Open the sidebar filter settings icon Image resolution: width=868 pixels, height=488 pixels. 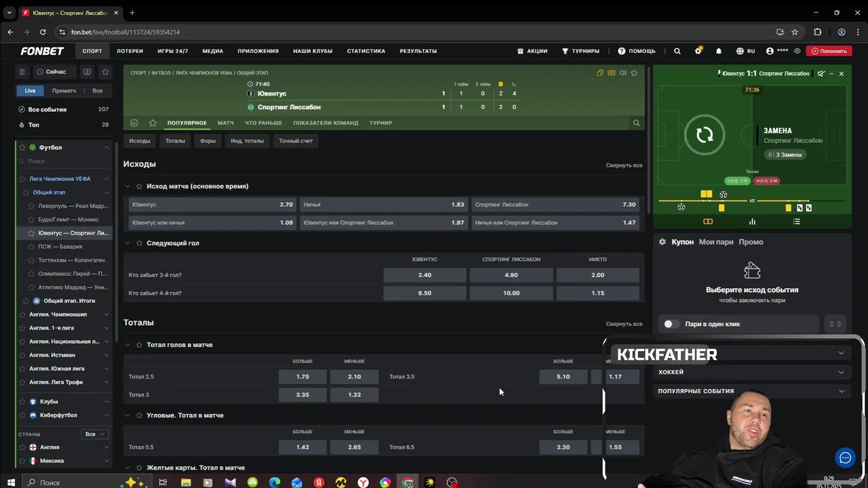pos(22,72)
